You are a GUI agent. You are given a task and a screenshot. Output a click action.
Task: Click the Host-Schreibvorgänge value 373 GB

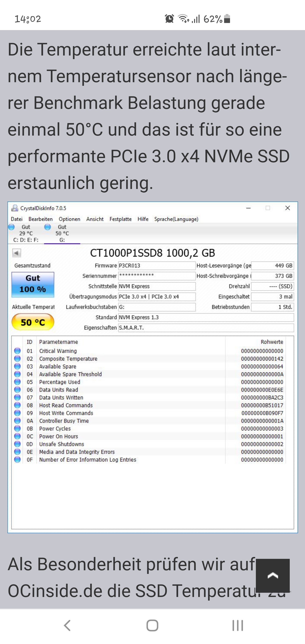click(x=273, y=276)
